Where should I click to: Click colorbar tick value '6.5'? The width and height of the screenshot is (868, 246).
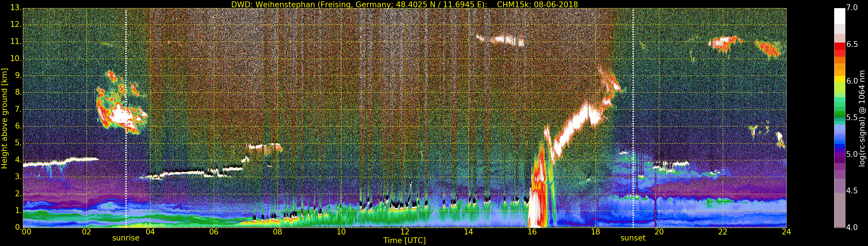[852, 44]
